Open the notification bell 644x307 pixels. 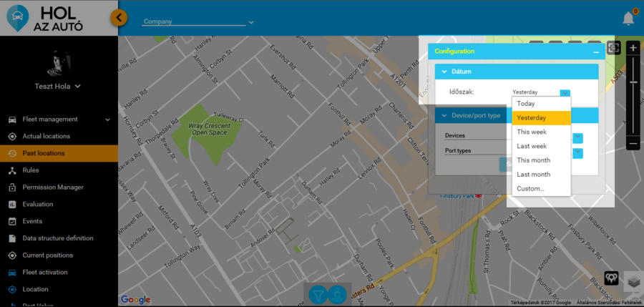pyautogui.click(x=628, y=19)
